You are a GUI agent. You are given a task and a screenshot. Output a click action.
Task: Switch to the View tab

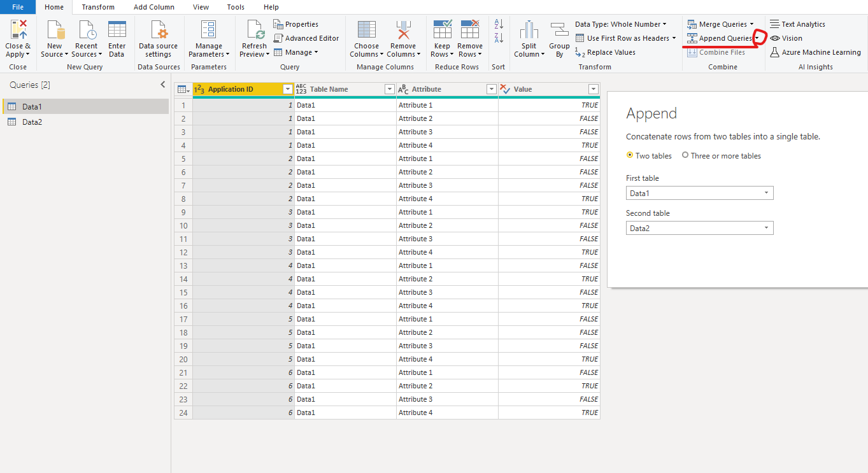pyautogui.click(x=201, y=7)
